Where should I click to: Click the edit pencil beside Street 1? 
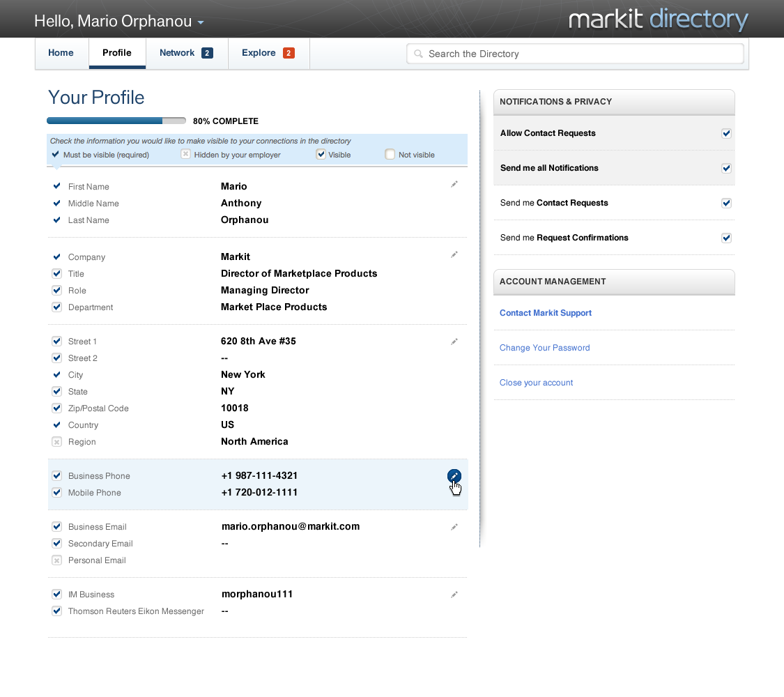[x=454, y=342]
